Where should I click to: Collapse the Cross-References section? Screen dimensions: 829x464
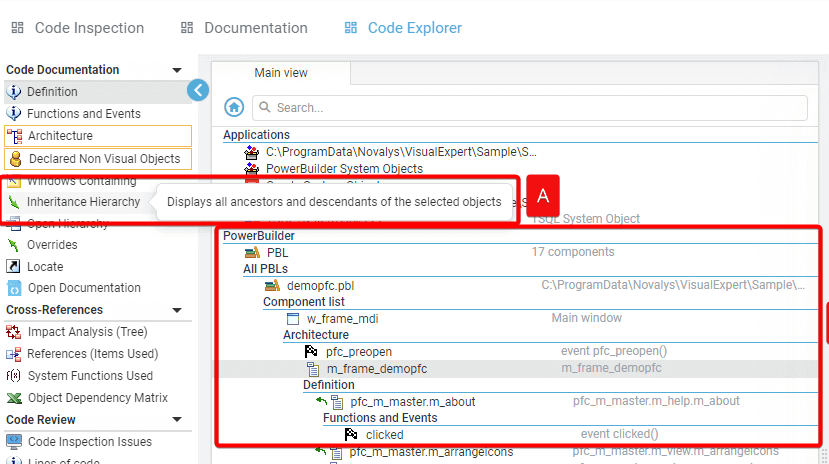(x=177, y=310)
